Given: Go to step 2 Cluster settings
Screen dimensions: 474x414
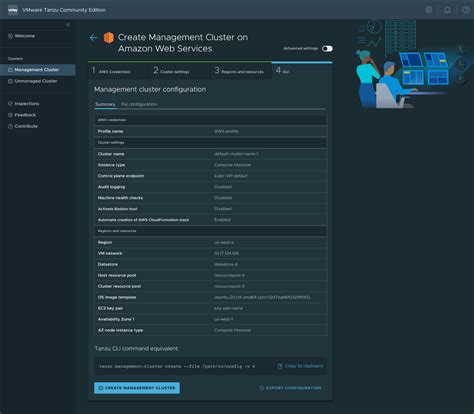Looking at the screenshot, I should pos(180,71).
